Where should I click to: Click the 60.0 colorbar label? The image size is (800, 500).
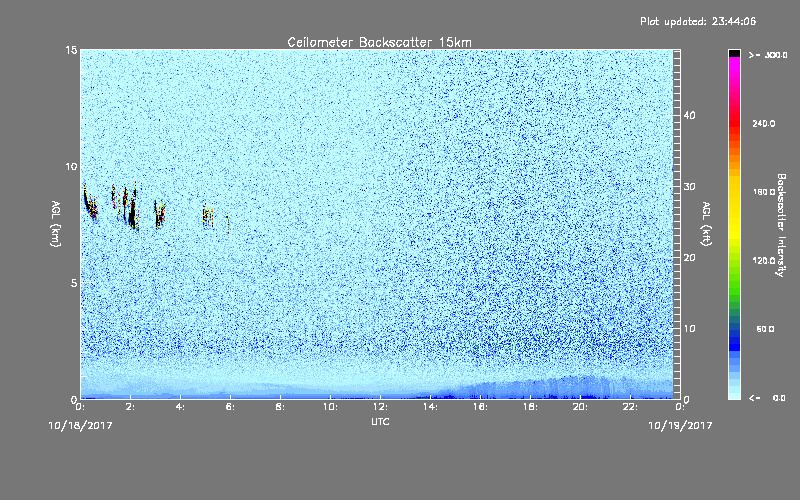coord(765,330)
